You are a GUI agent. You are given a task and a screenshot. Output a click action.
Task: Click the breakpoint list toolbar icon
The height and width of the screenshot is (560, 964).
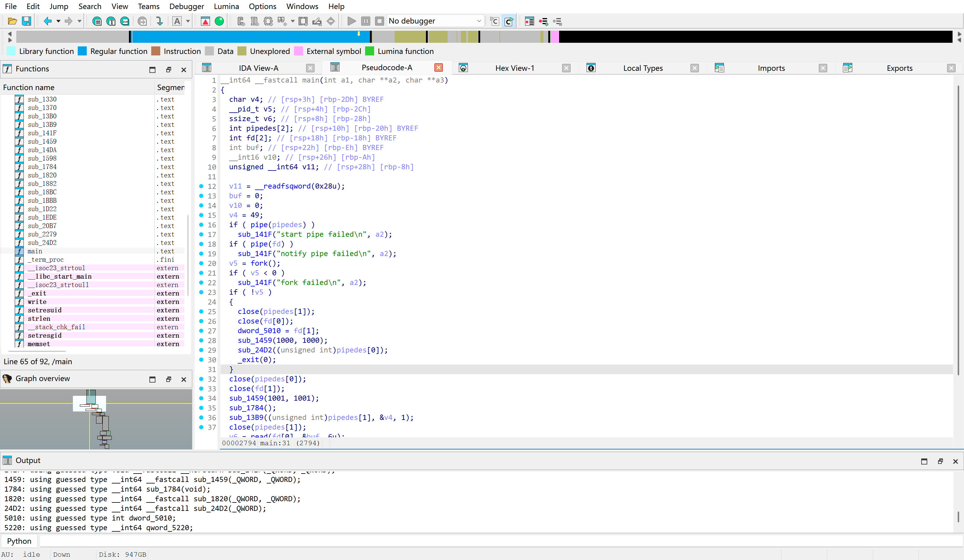click(529, 21)
